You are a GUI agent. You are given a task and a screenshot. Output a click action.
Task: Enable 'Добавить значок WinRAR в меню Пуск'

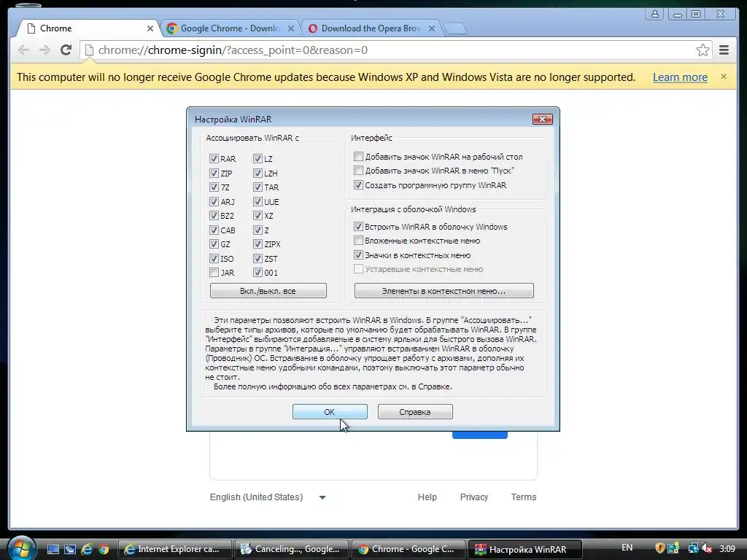point(359,171)
